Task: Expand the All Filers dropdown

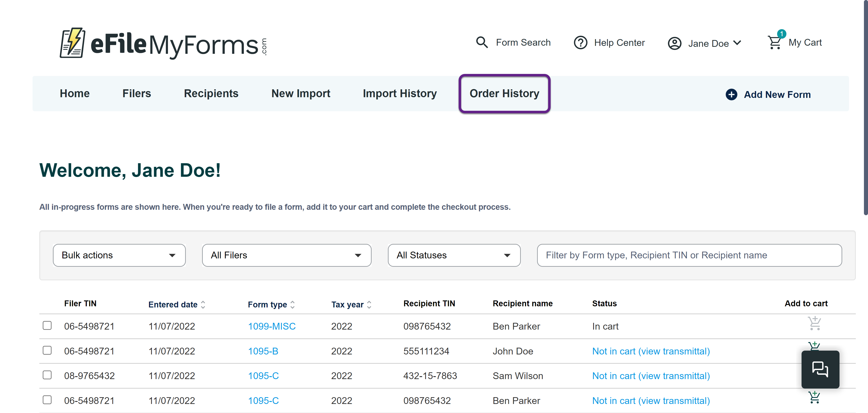Action: (286, 255)
